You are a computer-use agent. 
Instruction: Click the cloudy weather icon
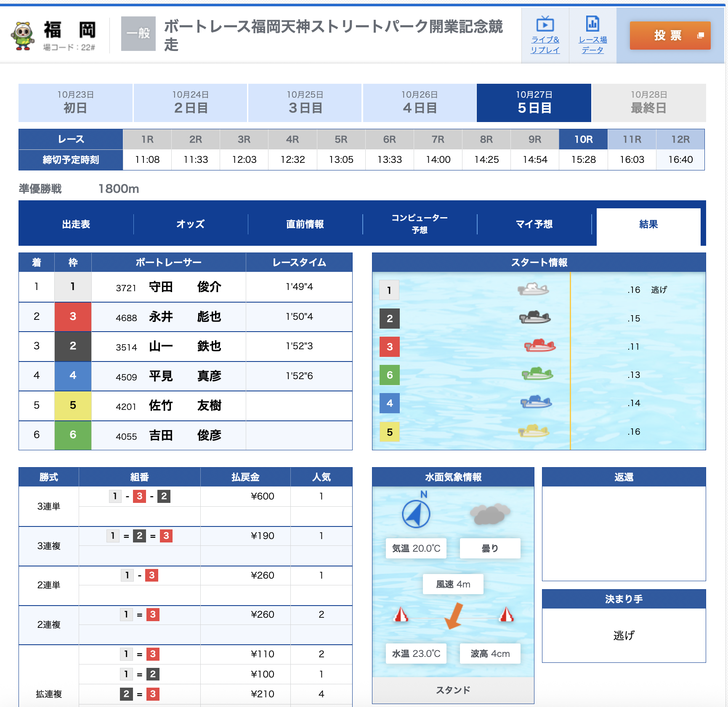click(490, 514)
